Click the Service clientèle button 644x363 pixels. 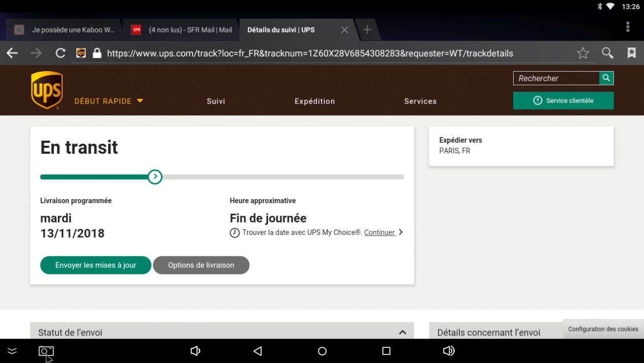tap(563, 101)
